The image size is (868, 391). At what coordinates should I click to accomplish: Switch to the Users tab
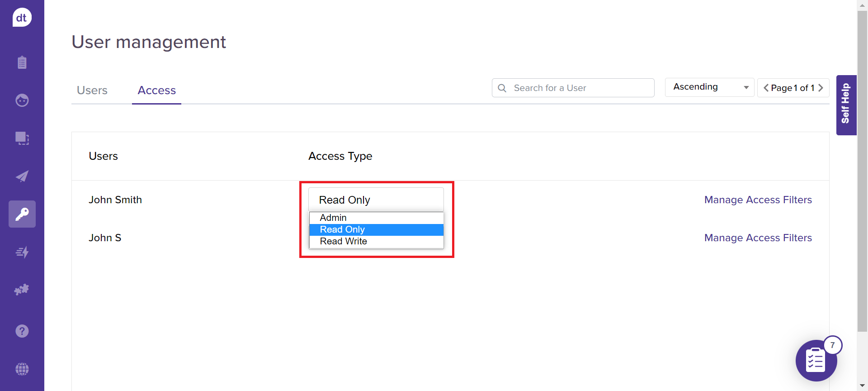pyautogui.click(x=92, y=91)
